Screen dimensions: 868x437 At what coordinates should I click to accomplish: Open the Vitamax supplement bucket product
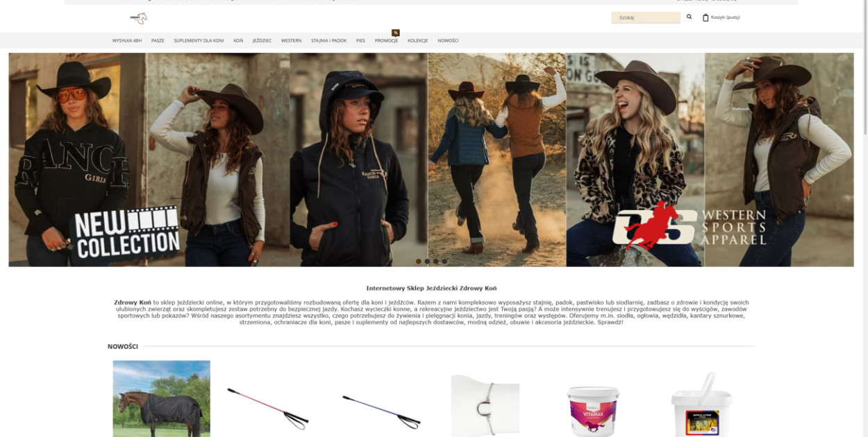point(592,411)
